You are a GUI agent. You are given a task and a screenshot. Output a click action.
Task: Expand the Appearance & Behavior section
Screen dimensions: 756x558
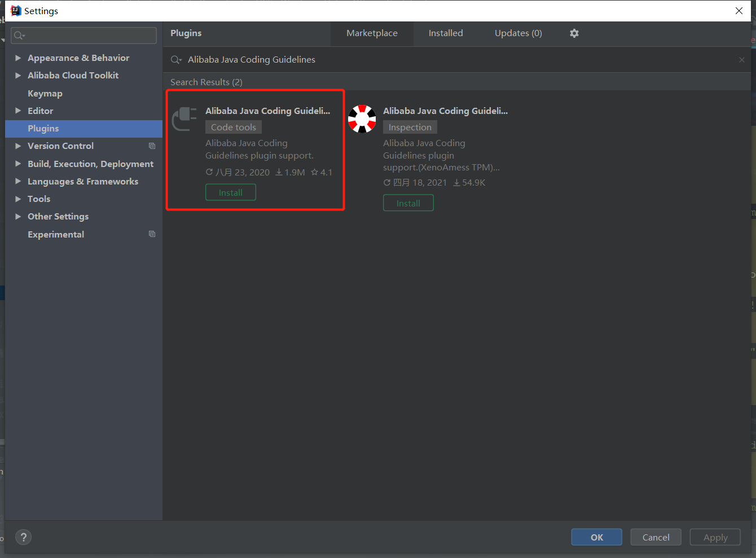pos(18,58)
